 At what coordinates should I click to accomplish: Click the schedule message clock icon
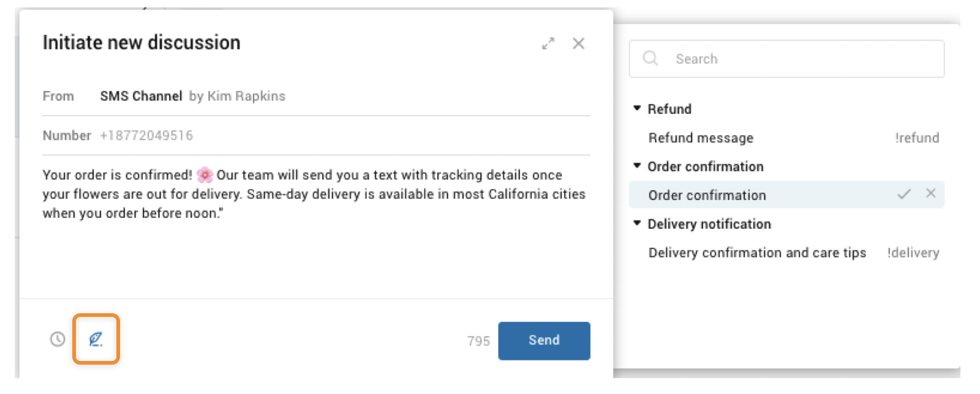tap(58, 339)
